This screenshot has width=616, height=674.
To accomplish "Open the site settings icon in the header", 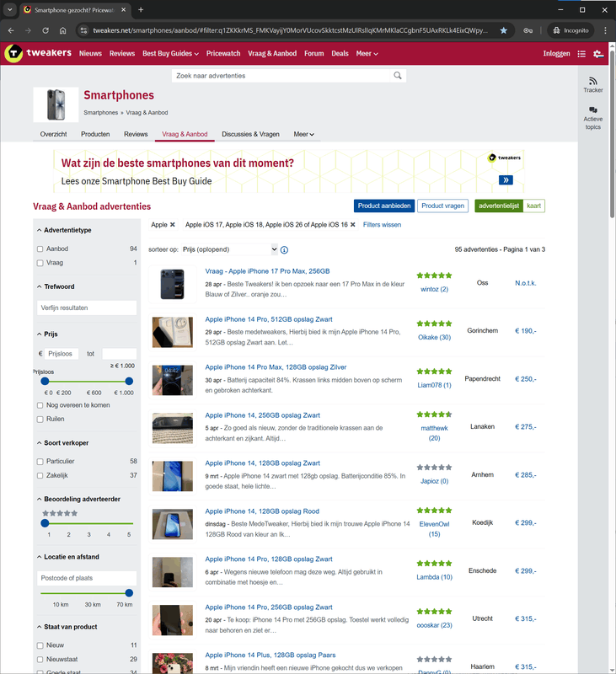I will click(598, 54).
